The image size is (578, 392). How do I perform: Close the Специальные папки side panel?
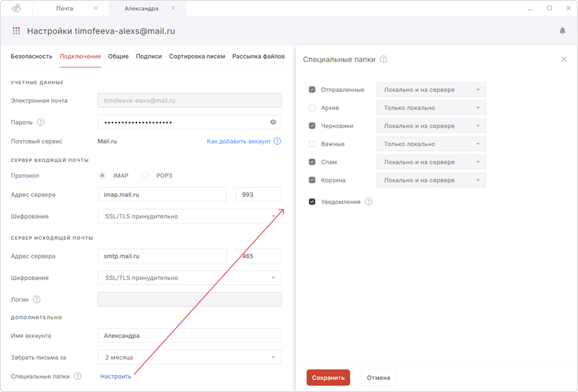(x=564, y=59)
